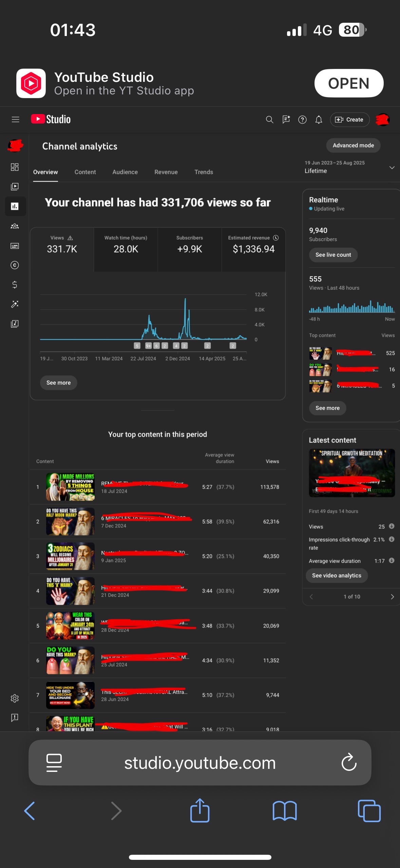Open the Copyright sidebar icon
This screenshot has width=400, height=868.
(15, 265)
